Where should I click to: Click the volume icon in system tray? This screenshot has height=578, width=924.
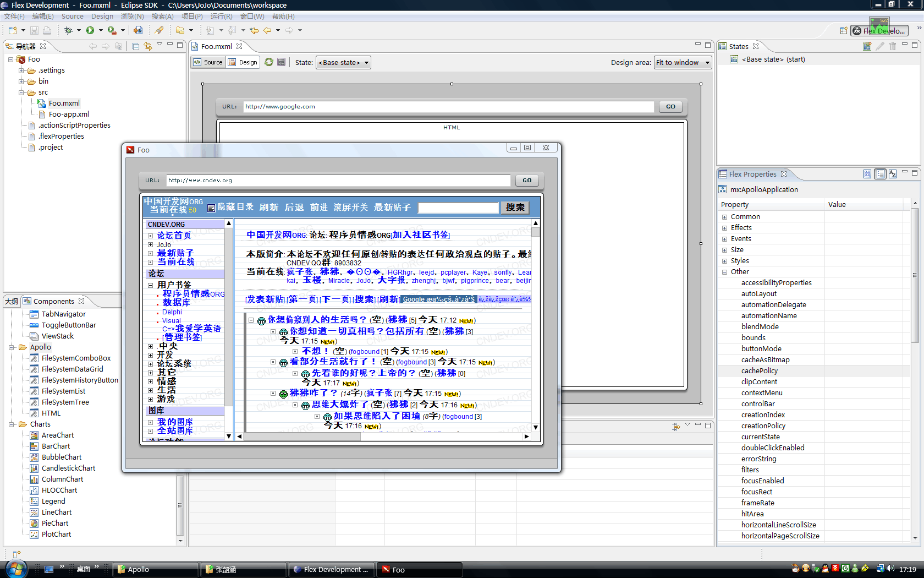890,569
